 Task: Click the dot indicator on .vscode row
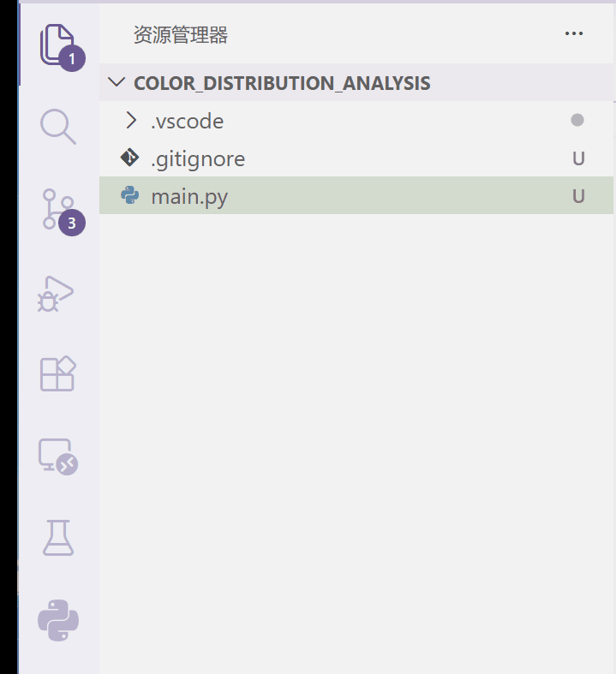pos(577,121)
